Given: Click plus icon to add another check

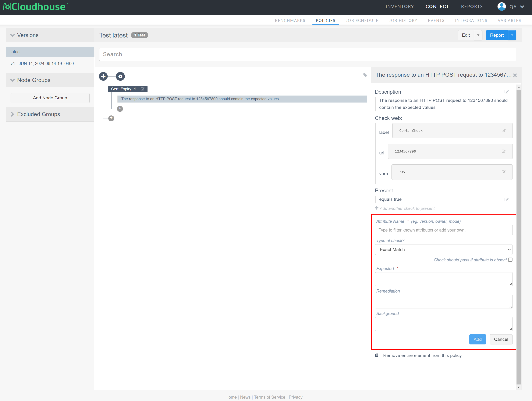Looking at the screenshot, I should click(x=377, y=208).
